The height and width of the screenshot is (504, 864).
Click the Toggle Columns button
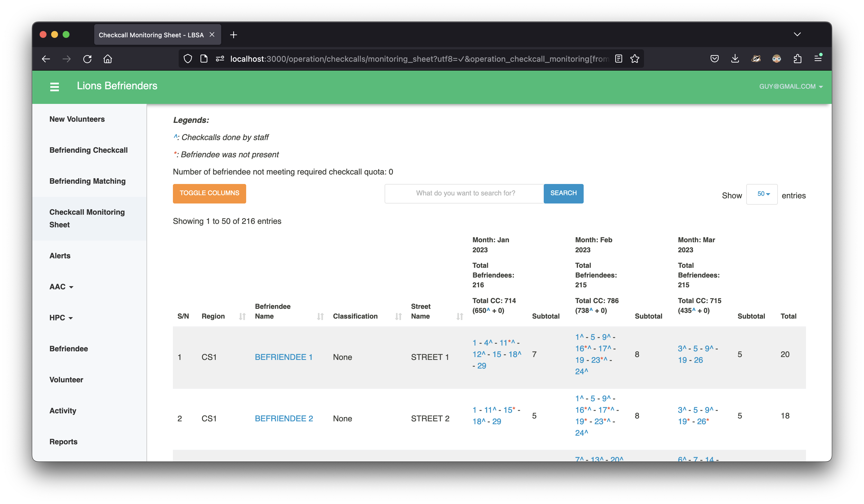pos(209,193)
